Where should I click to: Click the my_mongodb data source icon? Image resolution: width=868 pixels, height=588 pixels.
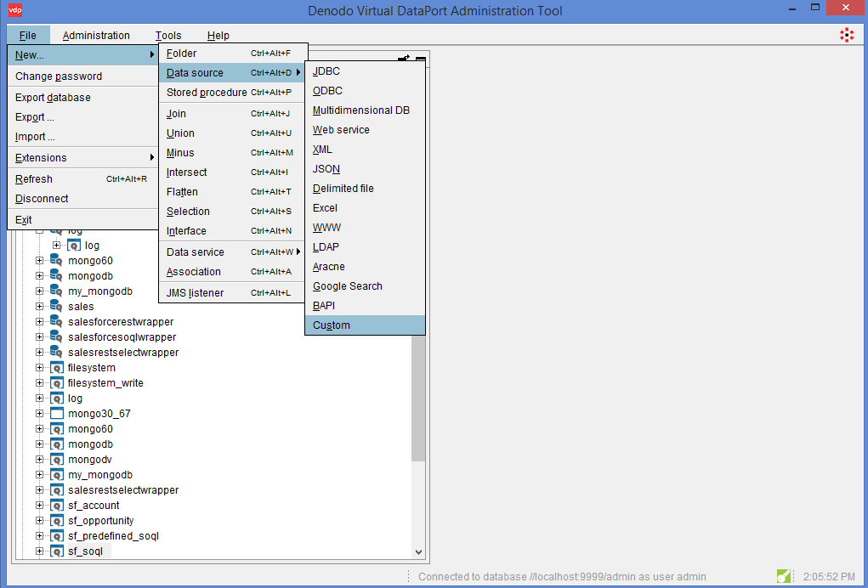point(56,291)
